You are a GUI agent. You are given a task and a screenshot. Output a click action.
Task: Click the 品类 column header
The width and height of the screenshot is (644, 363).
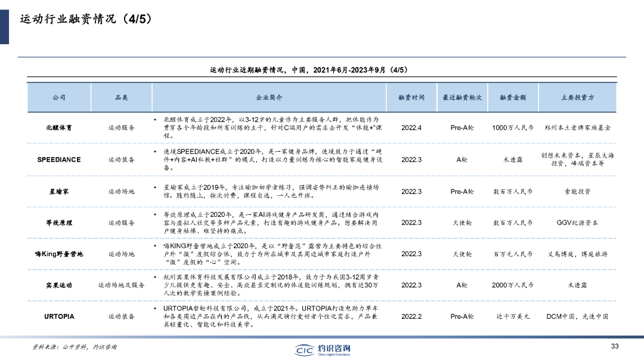[x=122, y=97]
